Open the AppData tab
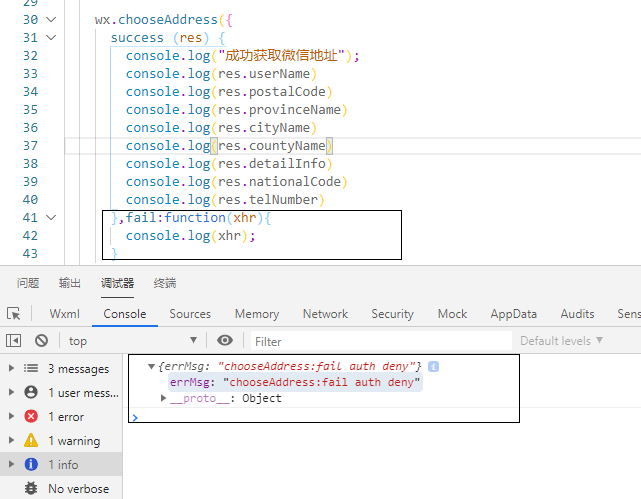The height and width of the screenshot is (499, 641). pyautogui.click(x=513, y=314)
